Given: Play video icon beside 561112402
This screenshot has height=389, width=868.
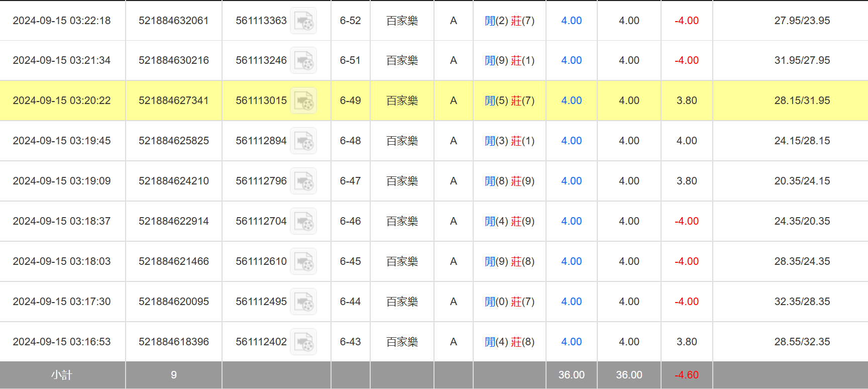Looking at the screenshot, I should tap(303, 342).
